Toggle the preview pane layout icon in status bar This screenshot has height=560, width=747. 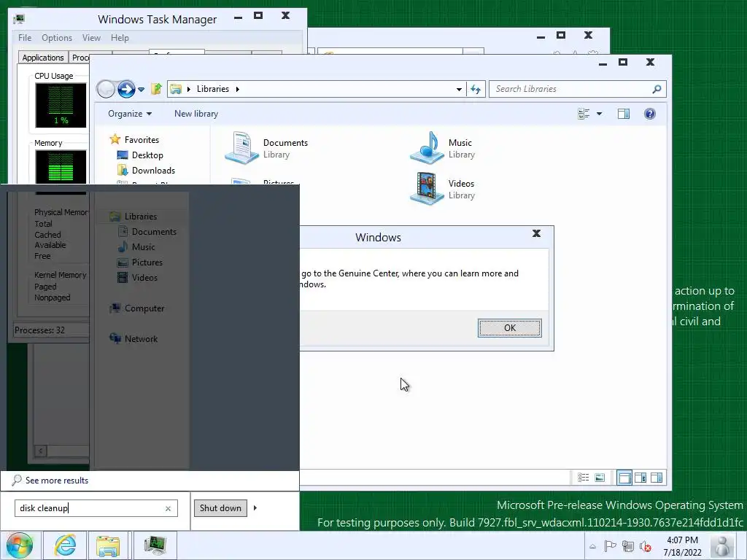[x=657, y=478]
